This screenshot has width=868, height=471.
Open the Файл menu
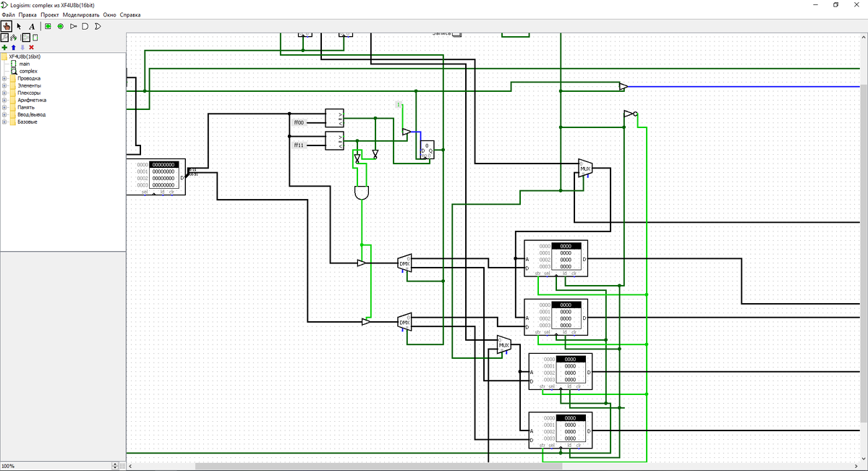[9, 14]
